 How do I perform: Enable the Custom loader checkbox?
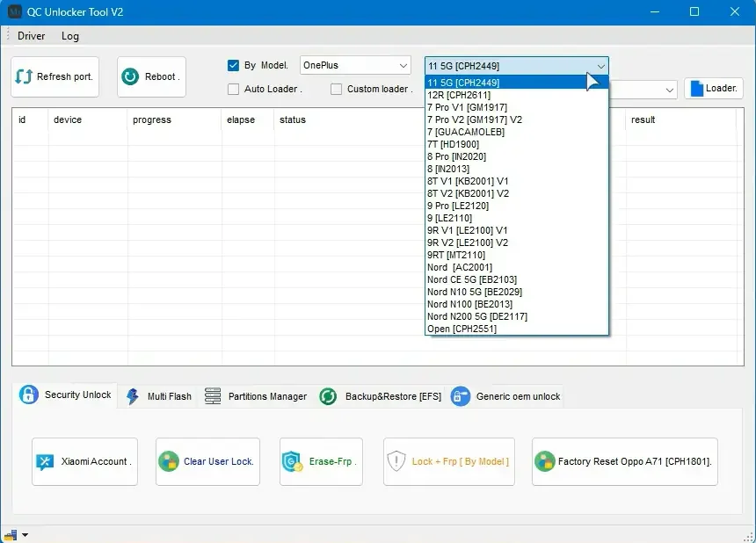click(337, 89)
